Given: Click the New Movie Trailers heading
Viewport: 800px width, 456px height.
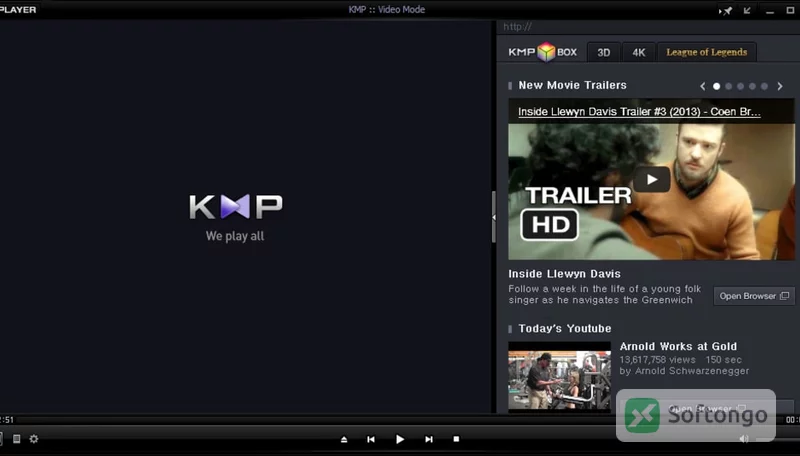Looking at the screenshot, I should click(x=572, y=85).
